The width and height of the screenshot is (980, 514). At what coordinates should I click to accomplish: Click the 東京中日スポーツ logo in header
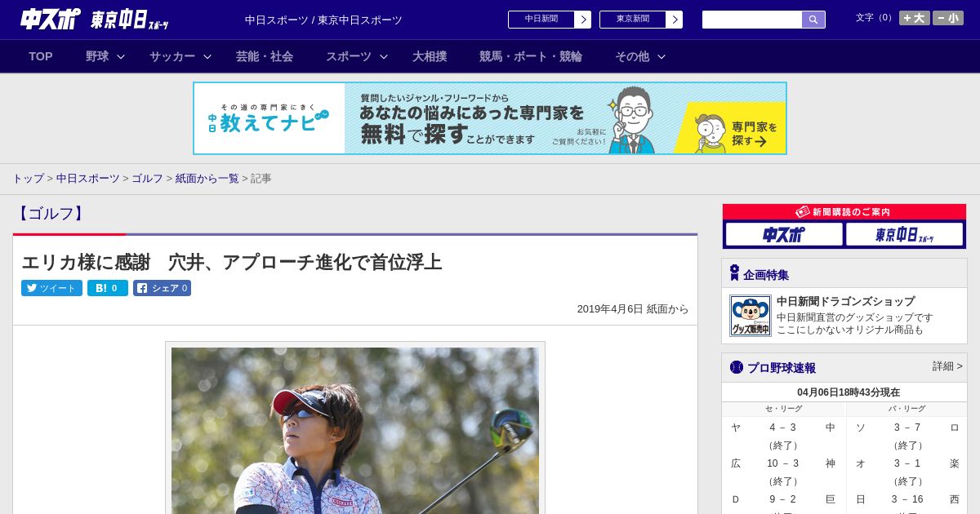click(x=129, y=20)
